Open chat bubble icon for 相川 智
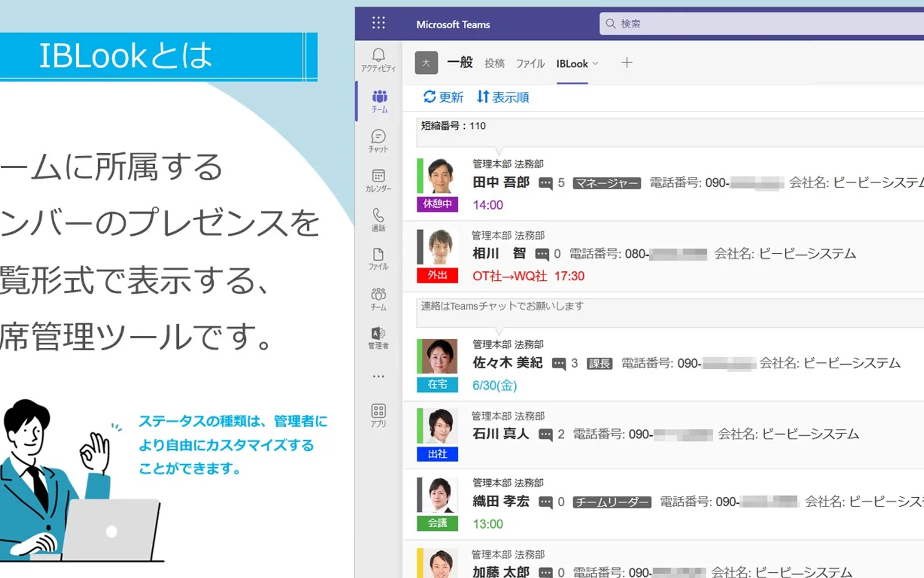 (x=542, y=254)
